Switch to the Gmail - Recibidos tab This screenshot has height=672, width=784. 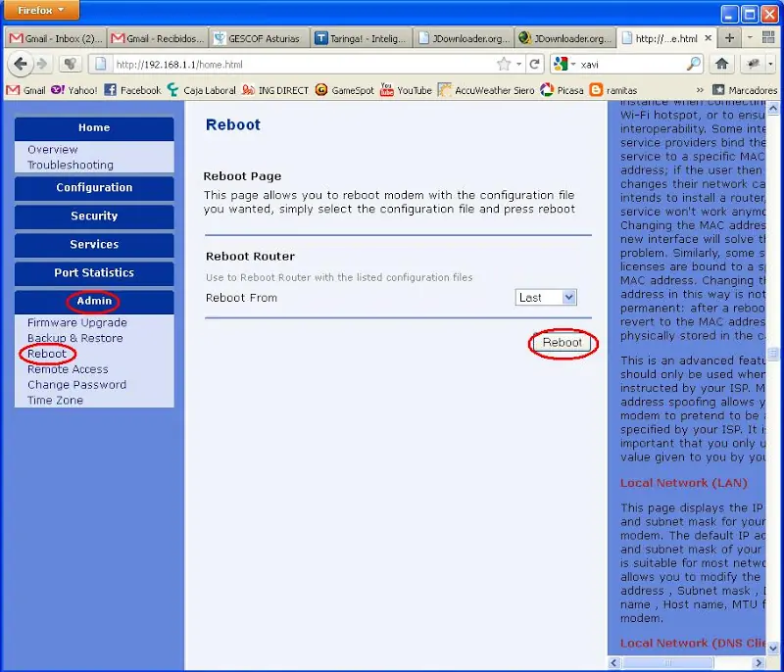pyautogui.click(x=158, y=38)
